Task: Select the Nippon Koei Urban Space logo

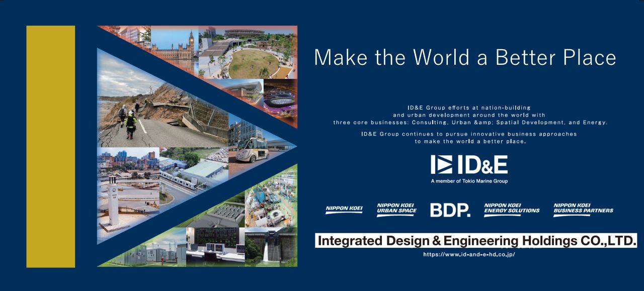Action: (x=396, y=209)
